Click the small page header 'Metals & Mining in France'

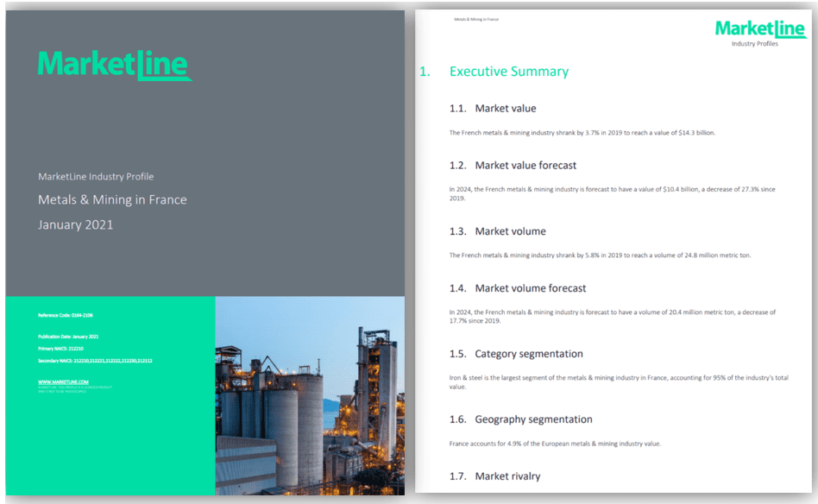tap(476, 19)
